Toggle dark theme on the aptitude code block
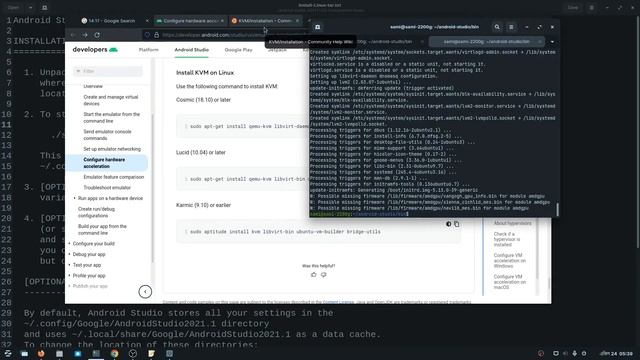The width and height of the screenshot is (640, 360). 449,224
